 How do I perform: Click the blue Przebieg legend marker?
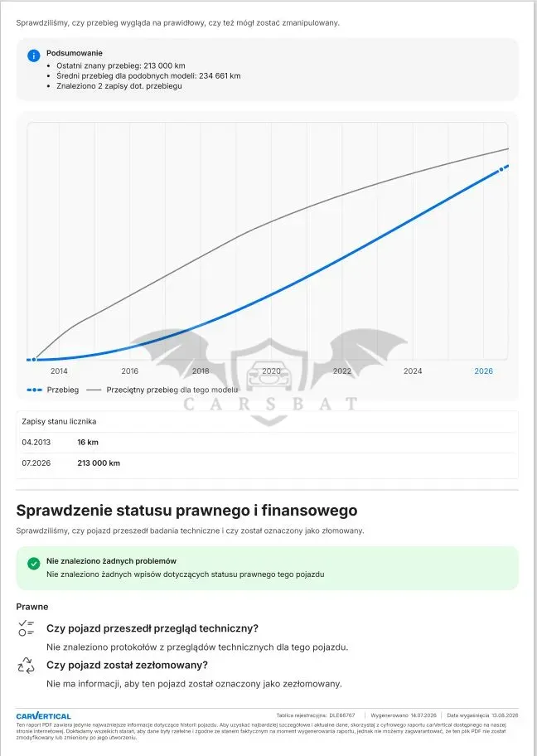point(34,390)
